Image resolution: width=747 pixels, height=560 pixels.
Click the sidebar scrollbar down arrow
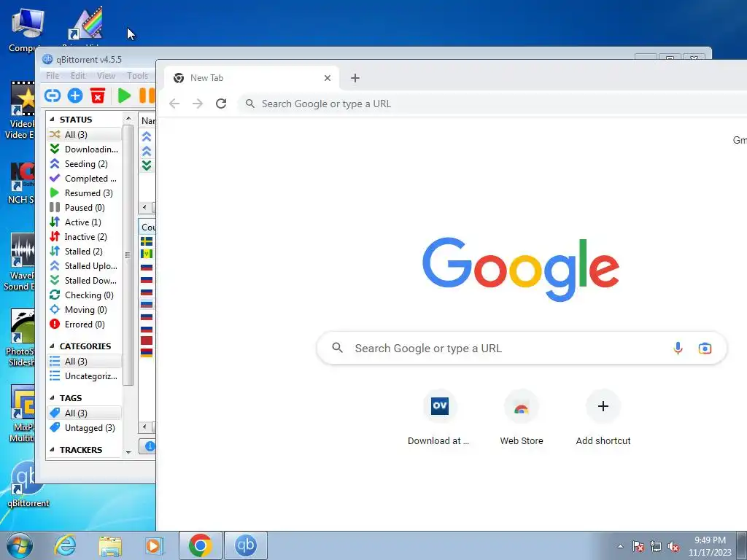point(128,452)
